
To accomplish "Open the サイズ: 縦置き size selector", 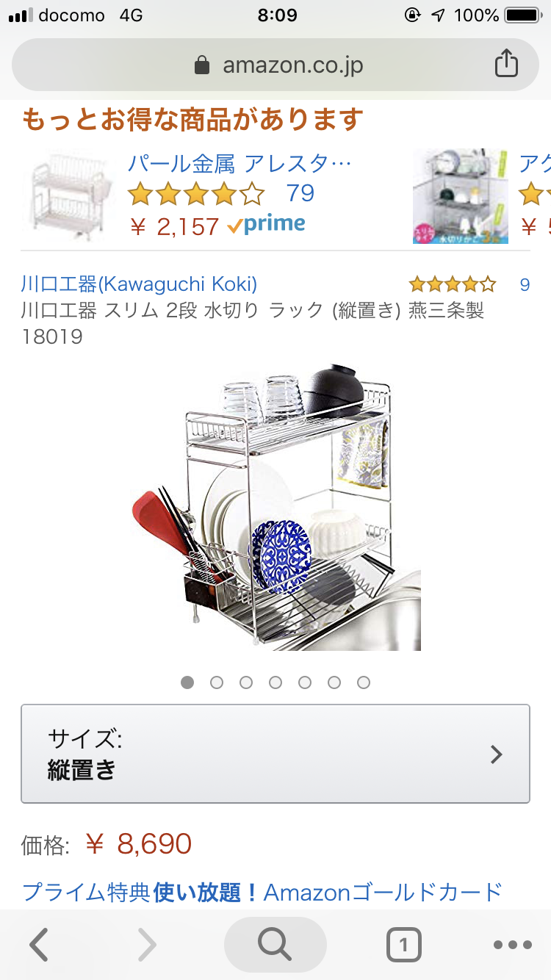I will [275, 754].
